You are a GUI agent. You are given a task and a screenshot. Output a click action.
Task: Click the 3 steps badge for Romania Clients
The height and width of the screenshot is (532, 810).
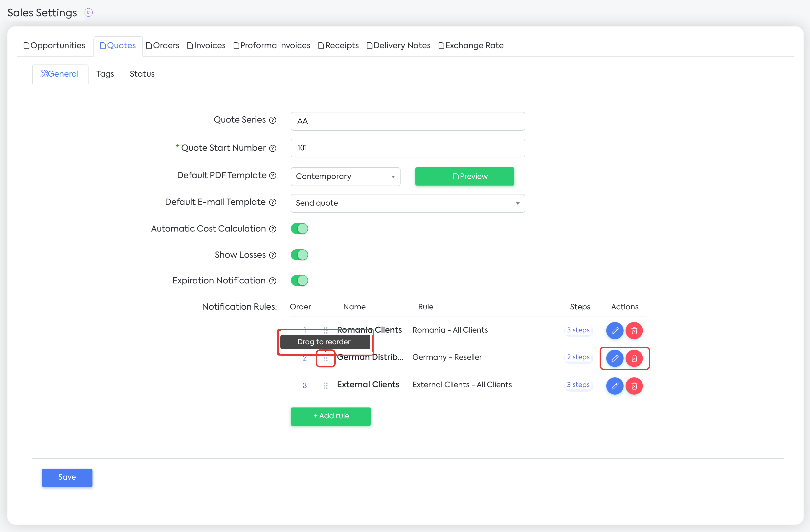pyautogui.click(x=578, y=330)
